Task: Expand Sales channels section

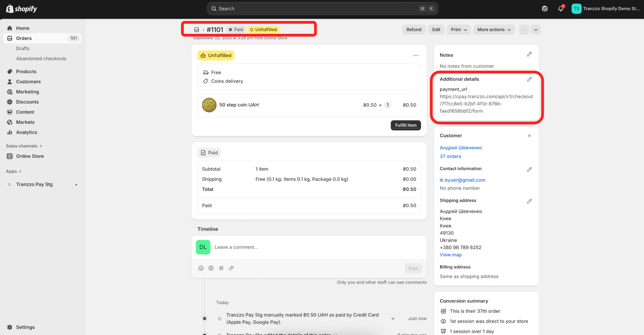Action: 24,146
